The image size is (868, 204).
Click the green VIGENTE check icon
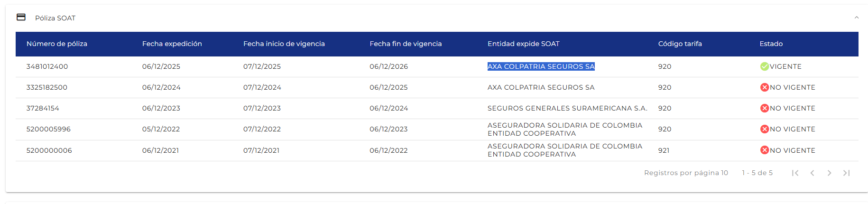point(764,66)
